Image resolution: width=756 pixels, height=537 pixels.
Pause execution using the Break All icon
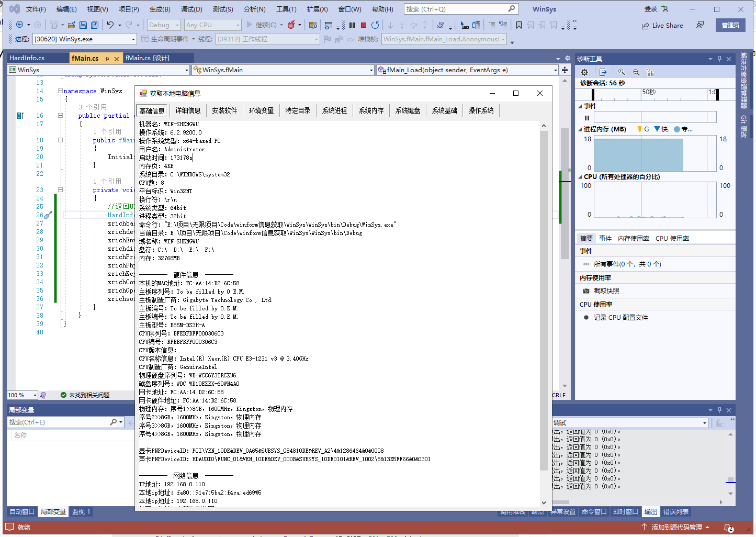click(x=352, y=25)
